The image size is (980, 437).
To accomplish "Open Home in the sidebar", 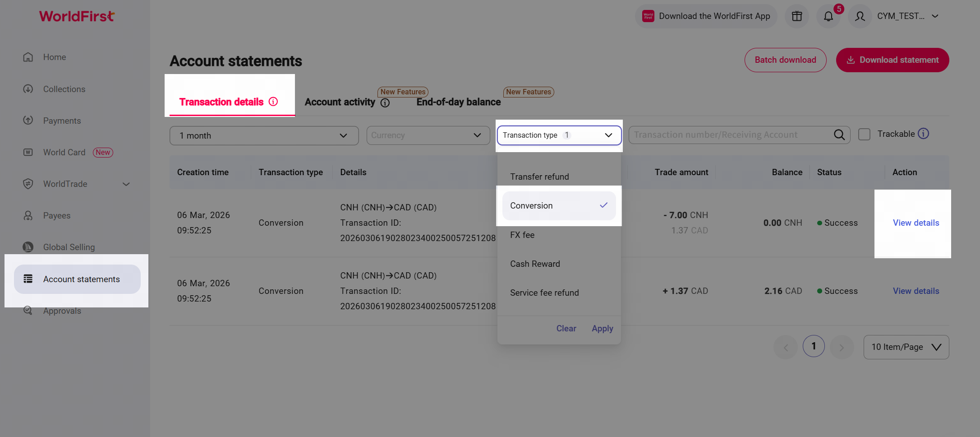I will click(55, 57).
